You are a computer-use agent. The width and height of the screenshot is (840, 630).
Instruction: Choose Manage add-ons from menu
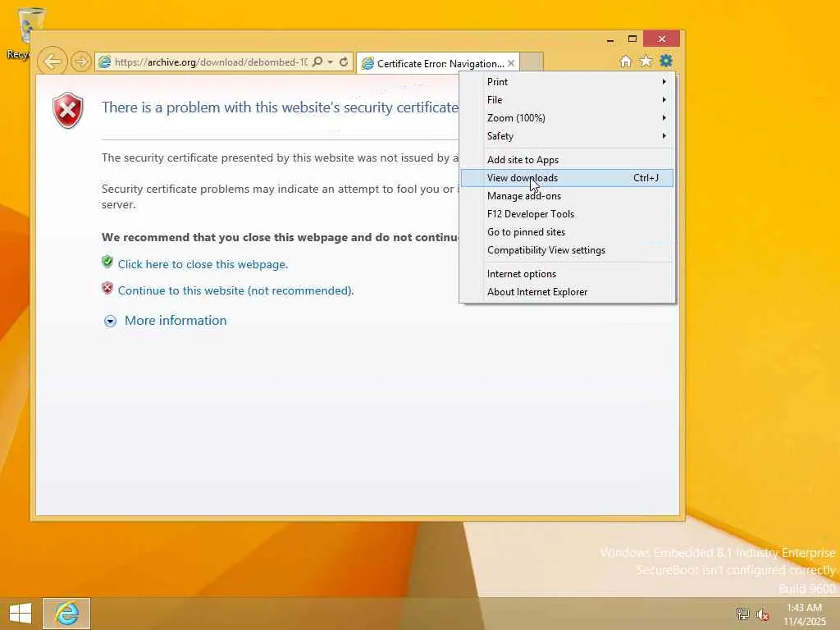point(568,196)
